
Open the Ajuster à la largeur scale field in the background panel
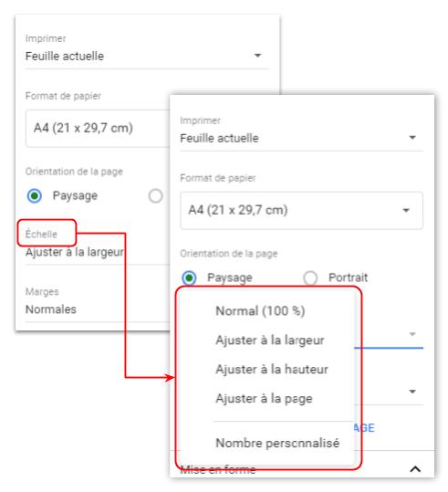[x=98, y=252]
